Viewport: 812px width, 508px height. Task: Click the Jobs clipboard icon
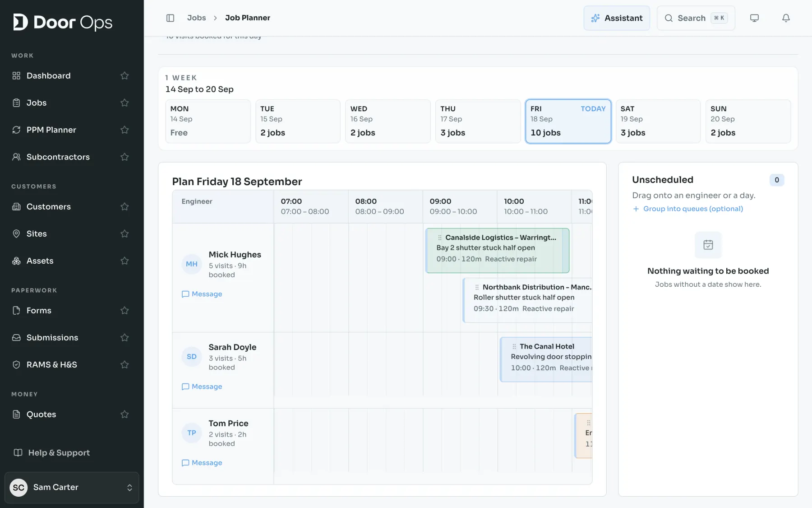(16, 103)
